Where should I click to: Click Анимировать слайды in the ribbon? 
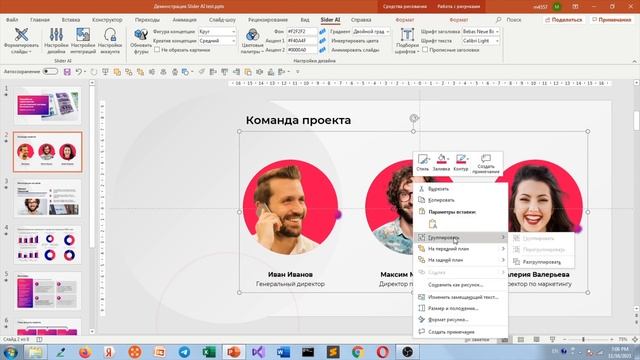[x=355, y=50]
